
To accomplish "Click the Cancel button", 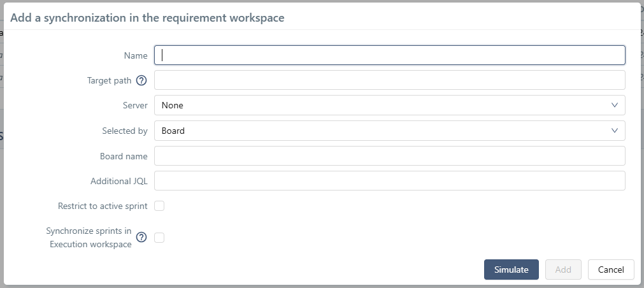I will 610,270.
